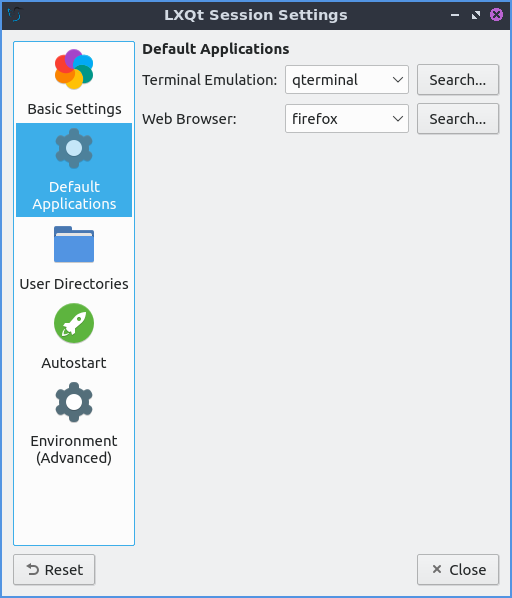This screenshot has height=598, width=512.
Task: Select the Autostart text label
Action: [74, 363]
